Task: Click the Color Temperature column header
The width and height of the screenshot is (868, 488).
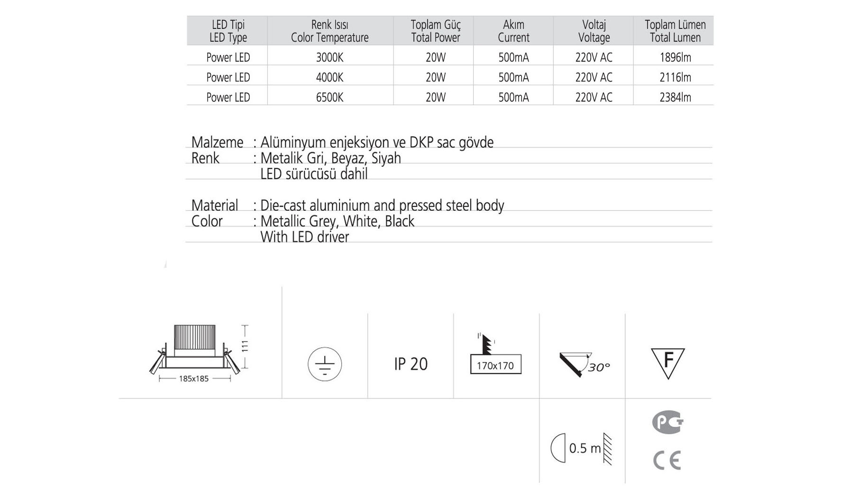Action: (329, 31)
